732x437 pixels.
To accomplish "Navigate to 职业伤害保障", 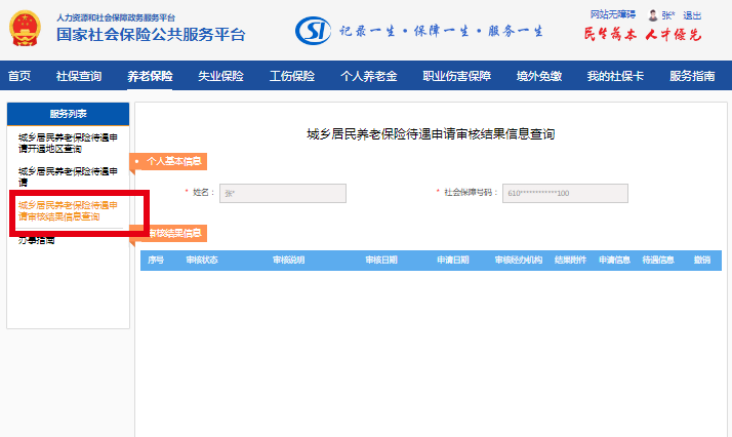I will coord(457,76).
